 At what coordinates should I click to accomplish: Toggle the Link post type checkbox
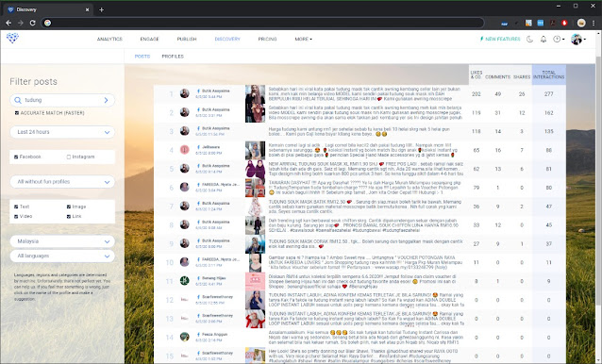(x=69, y=216)
